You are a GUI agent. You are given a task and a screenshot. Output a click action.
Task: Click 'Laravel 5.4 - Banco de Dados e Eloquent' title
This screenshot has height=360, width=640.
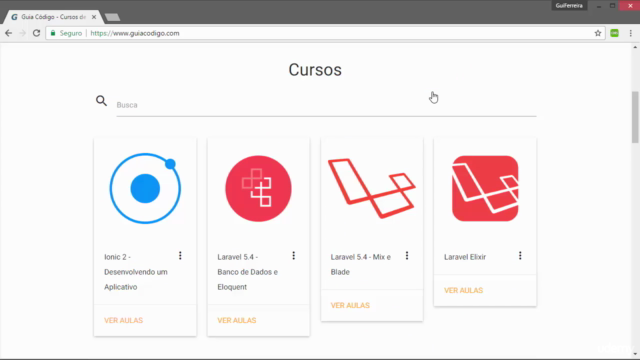coord(248,272)
